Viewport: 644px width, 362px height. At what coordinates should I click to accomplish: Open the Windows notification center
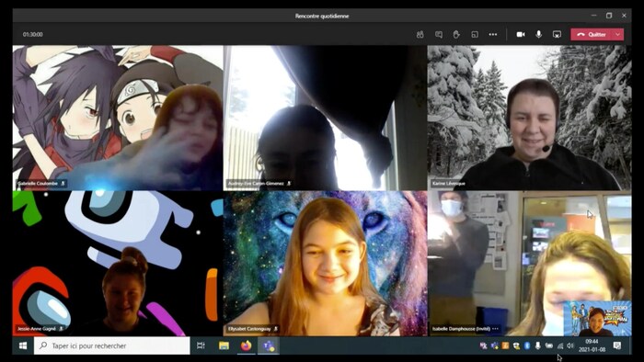tap(617, 345)
